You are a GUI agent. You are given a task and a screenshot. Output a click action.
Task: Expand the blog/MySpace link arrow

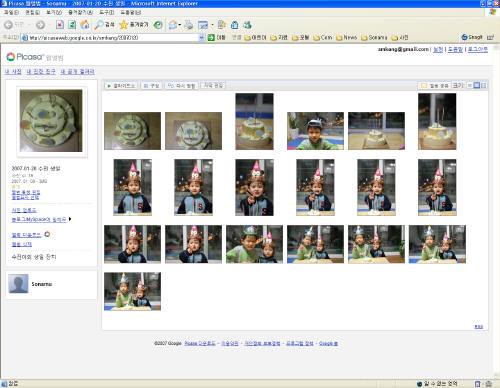pyautogui.click(x=70, y=219)
